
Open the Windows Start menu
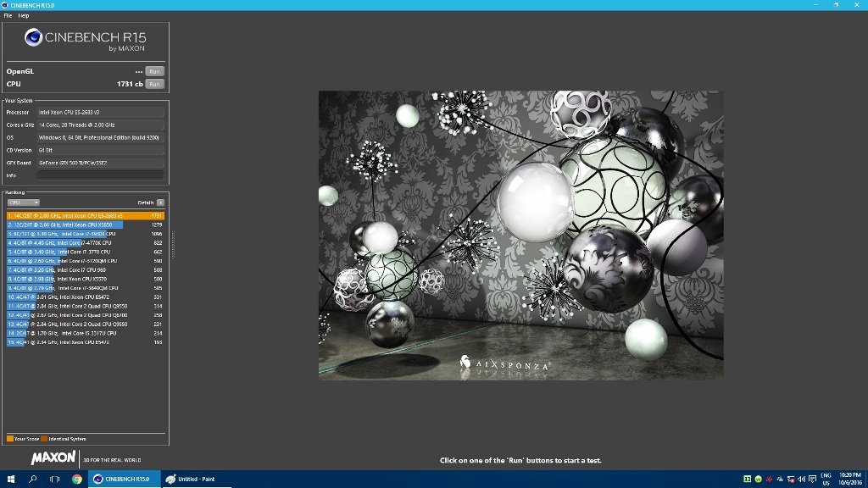(x=11, y=479)
